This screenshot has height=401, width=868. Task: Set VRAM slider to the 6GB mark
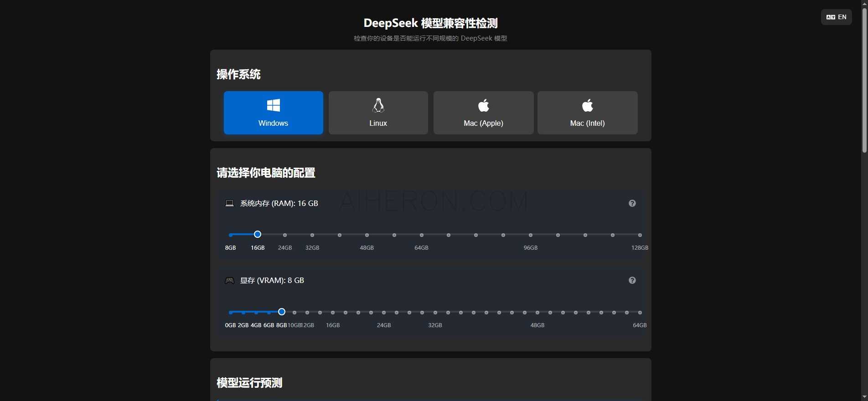269,313
